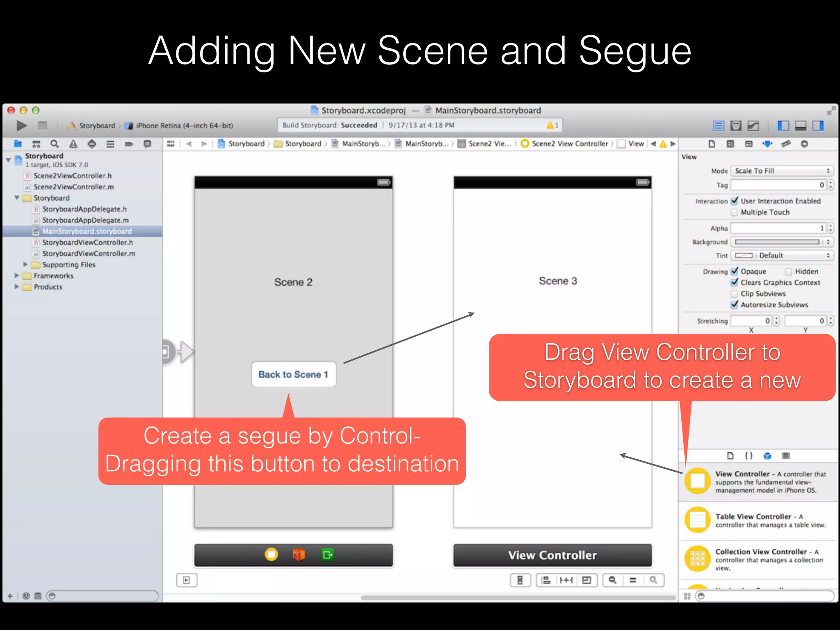Adjust the Alpha stepper
Image resolution: width=840 pixels, height=630 pixels.
point(831,228)
